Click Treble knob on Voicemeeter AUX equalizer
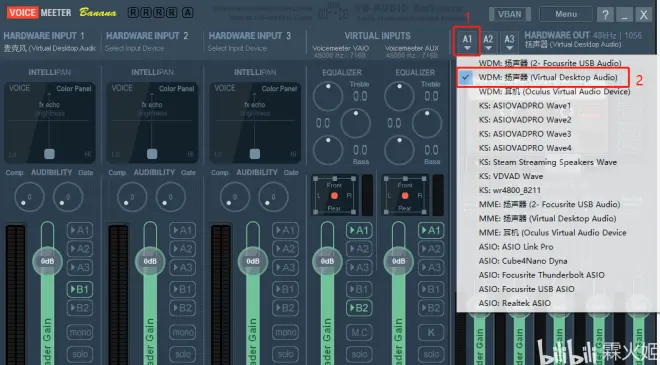This screenshot has height=365, width=660. (399, 96)
